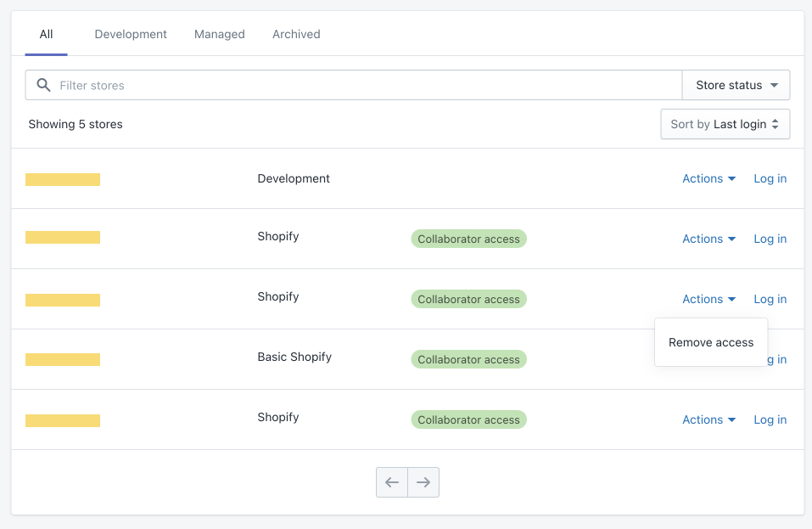
Task: Choose Remove access from the menu
Action: [711, 342]
